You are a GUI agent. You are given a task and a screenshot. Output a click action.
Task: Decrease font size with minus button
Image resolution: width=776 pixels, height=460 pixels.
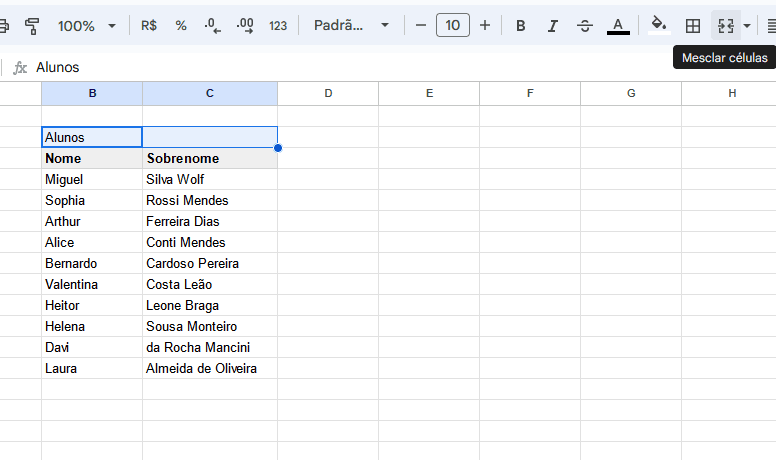[421, 25]
